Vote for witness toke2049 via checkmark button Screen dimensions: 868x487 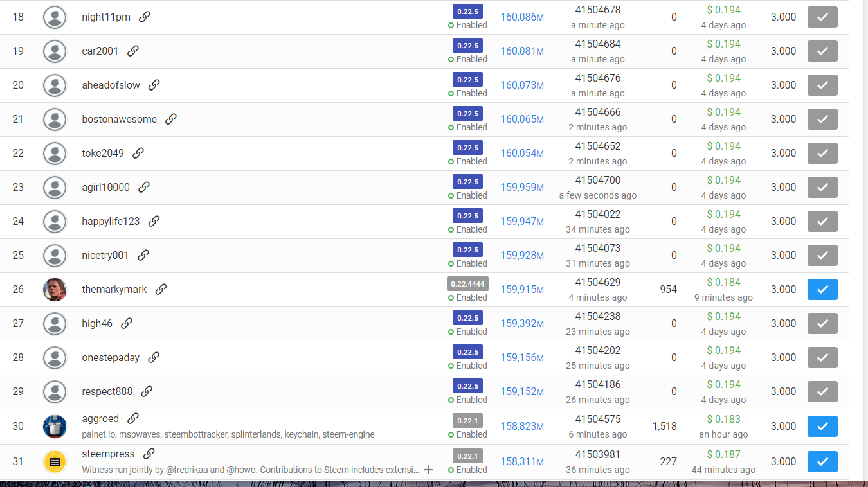(x=822, y=153)
